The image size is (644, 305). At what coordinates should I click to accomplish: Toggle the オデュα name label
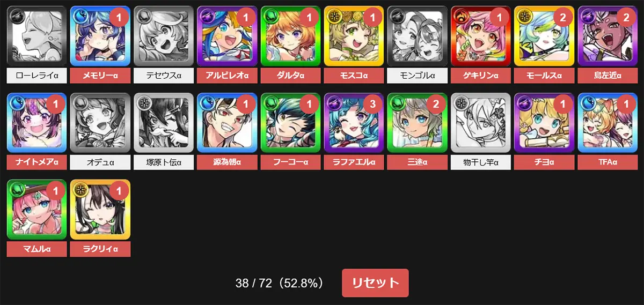(100, 162)
